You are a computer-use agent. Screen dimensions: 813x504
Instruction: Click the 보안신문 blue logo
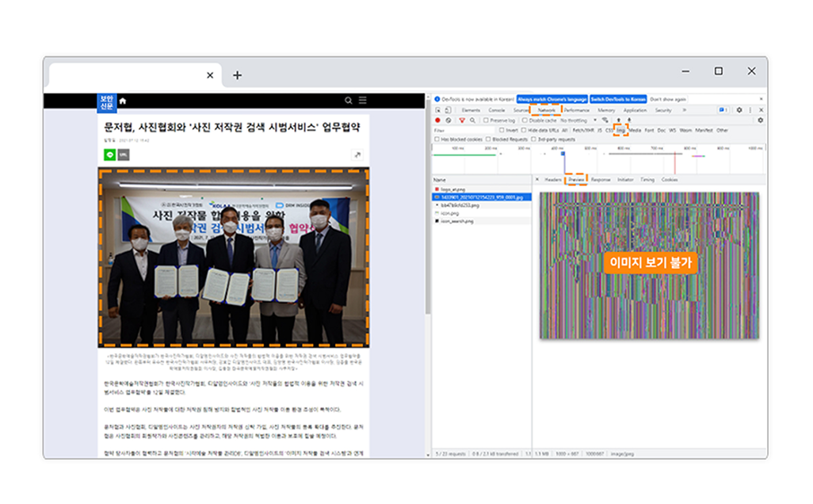(106, 102)
